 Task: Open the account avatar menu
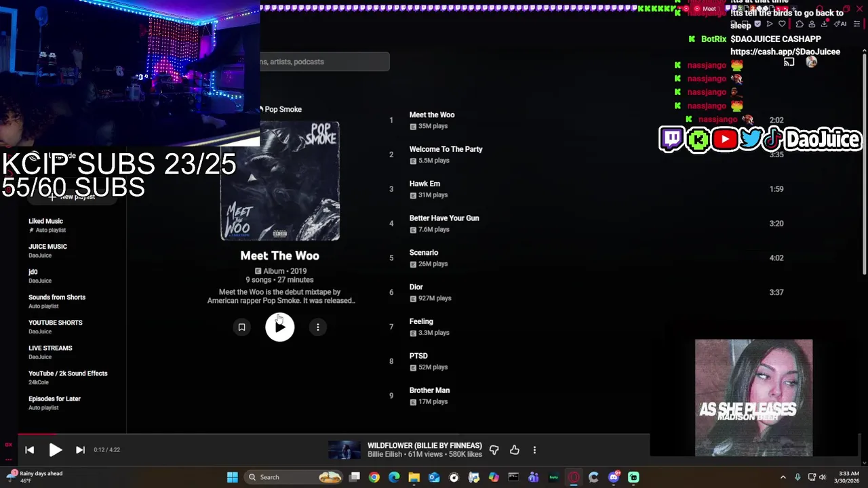(x=812, y=62)
